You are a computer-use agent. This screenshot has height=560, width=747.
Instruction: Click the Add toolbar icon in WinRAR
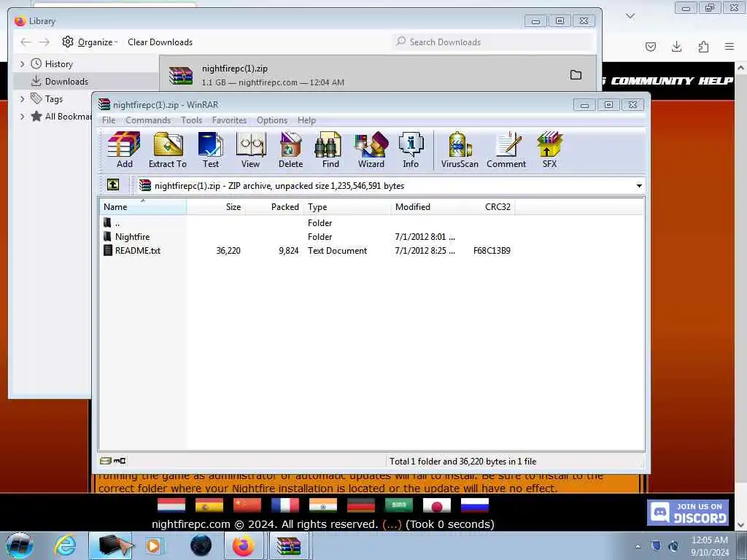124,150
